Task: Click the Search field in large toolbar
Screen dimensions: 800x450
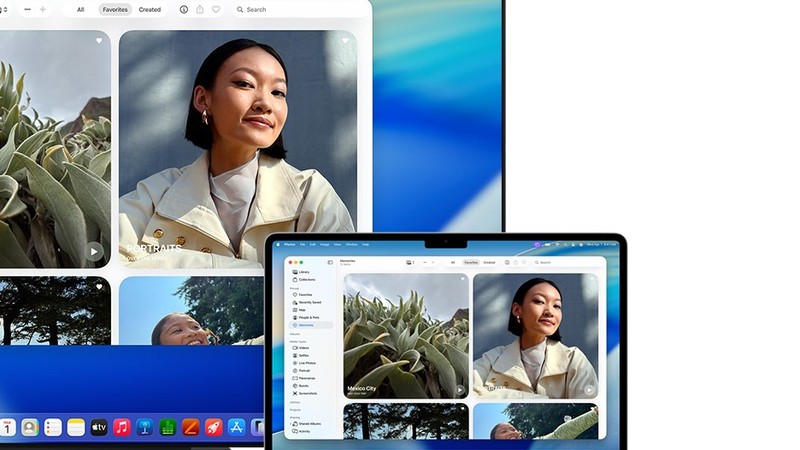Action: click(x=301, y=9)
